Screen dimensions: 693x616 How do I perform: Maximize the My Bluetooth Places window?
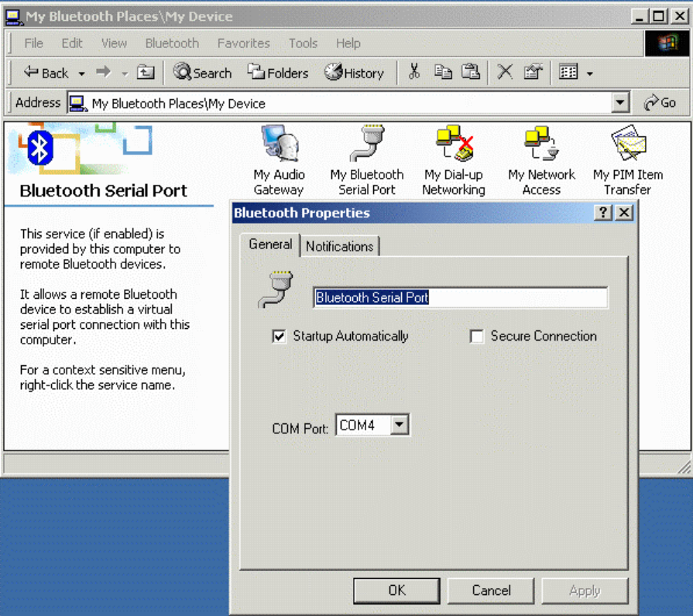point(659,17)
